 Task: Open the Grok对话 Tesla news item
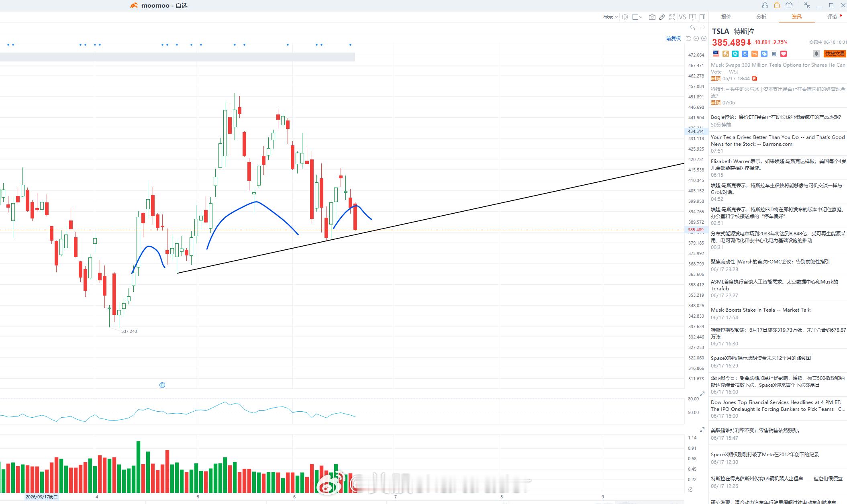click(778, 192)
